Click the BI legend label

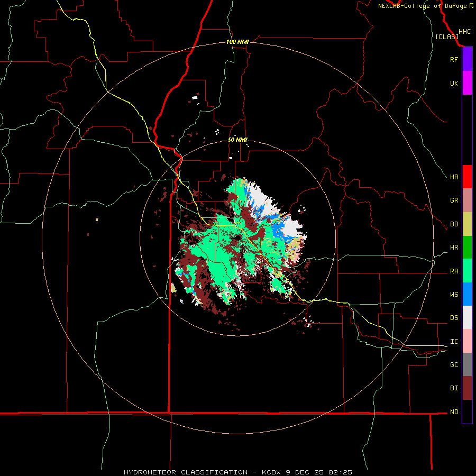click(x=454, y=388)
